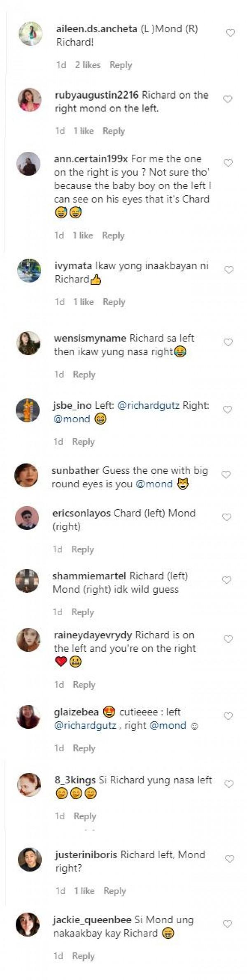Open 8_3kings' profile avatar
The image size is (247, 980).
tap(29, 785)
